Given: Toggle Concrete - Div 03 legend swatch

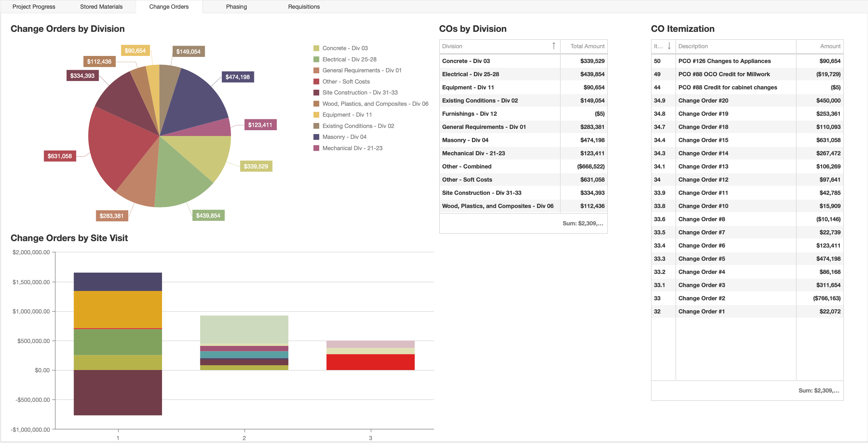Looking at the screenshot, I should click(316, 48).
